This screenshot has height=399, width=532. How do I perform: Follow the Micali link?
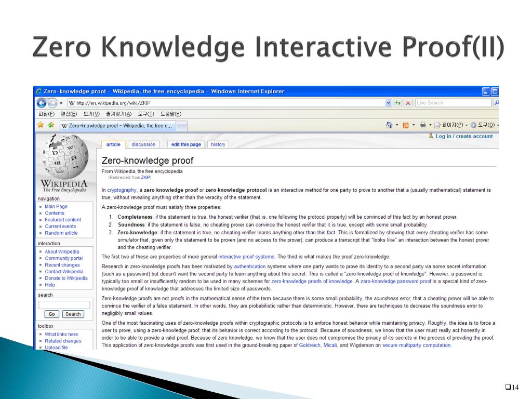(330, 345)
